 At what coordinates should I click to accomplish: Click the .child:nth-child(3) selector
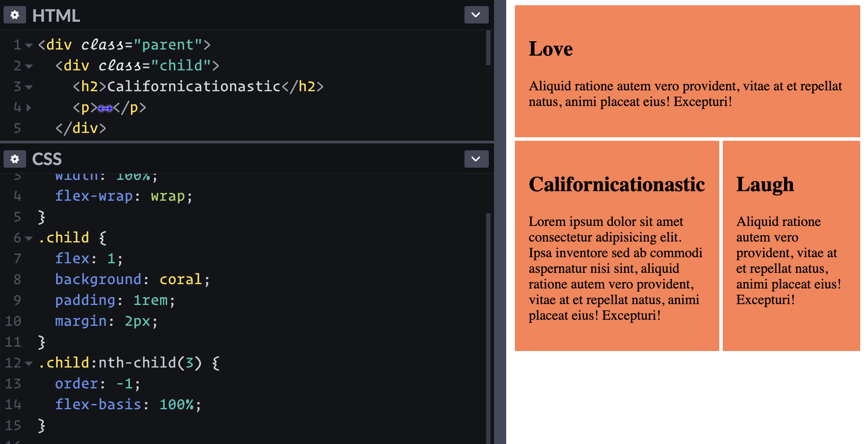click(120, 363)
